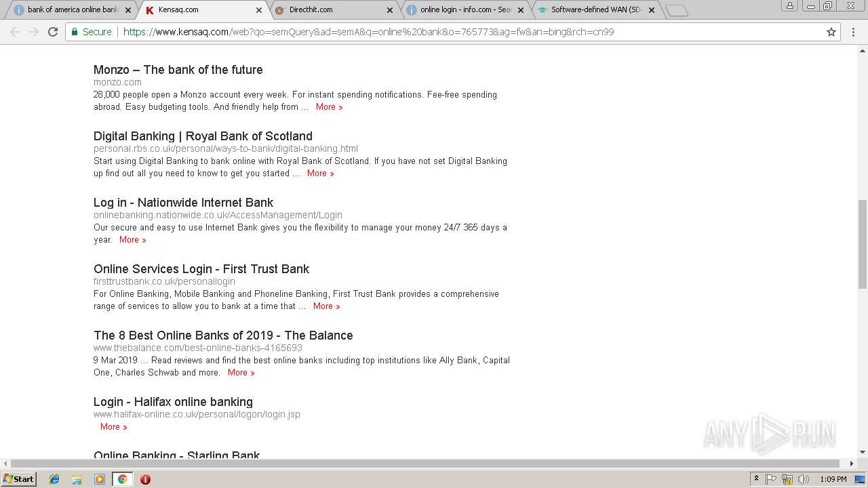The width and height of the screenshot is (868, 488).
Task: Click More link under Halifax result
Action: click(x=113, y=427)
